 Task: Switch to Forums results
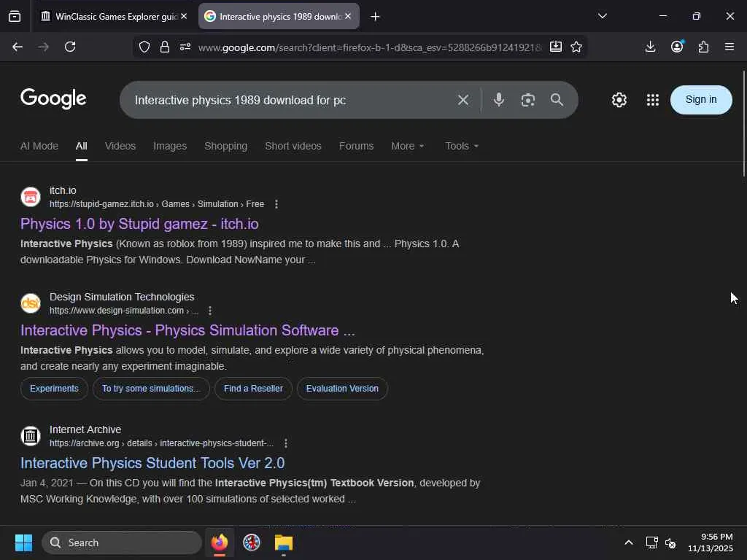356,146
